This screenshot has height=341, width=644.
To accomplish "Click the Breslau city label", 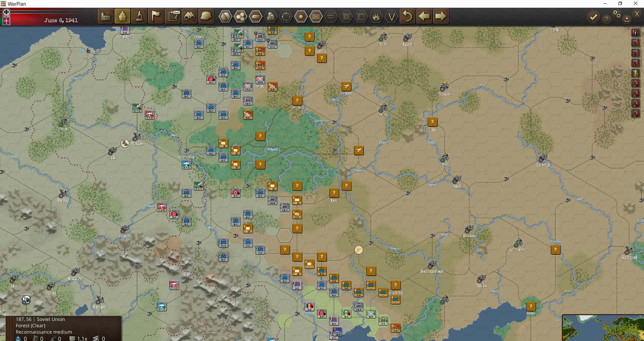I will click(63, 200).
